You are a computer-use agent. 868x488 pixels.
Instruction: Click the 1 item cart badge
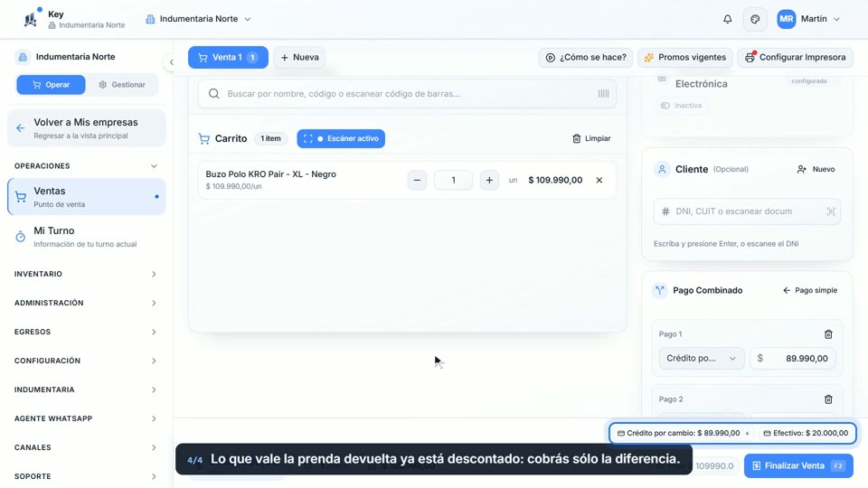point(270,138)
